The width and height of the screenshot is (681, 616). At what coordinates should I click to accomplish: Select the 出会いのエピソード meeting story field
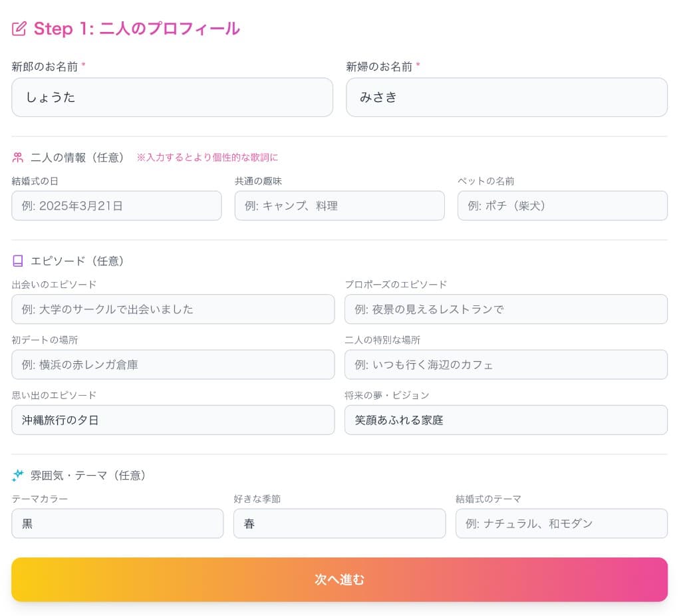coord(173,309)
